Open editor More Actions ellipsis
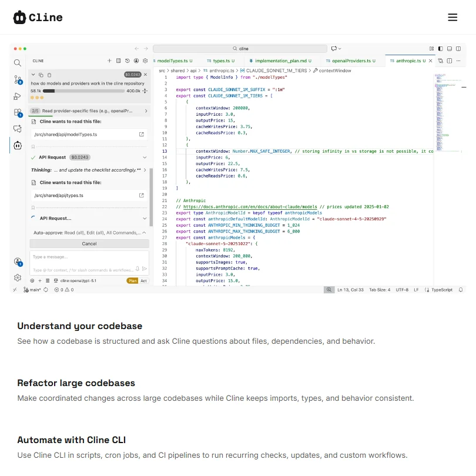The height and width of the screenshot is (476, 476). coord(458,61)
